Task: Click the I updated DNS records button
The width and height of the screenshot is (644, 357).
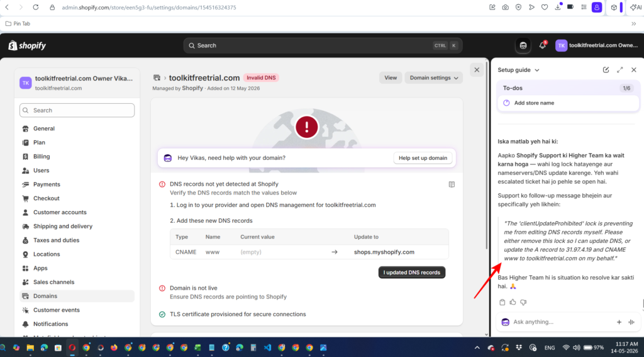Action: (x=411, y=272)
